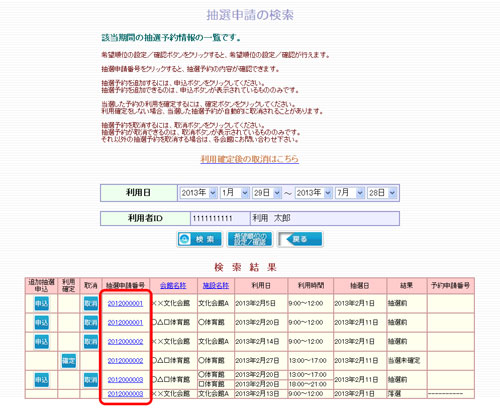500x413 pixels.
Task: Open 利用確定後の取消はこちら link
Action: click(249, 159)
